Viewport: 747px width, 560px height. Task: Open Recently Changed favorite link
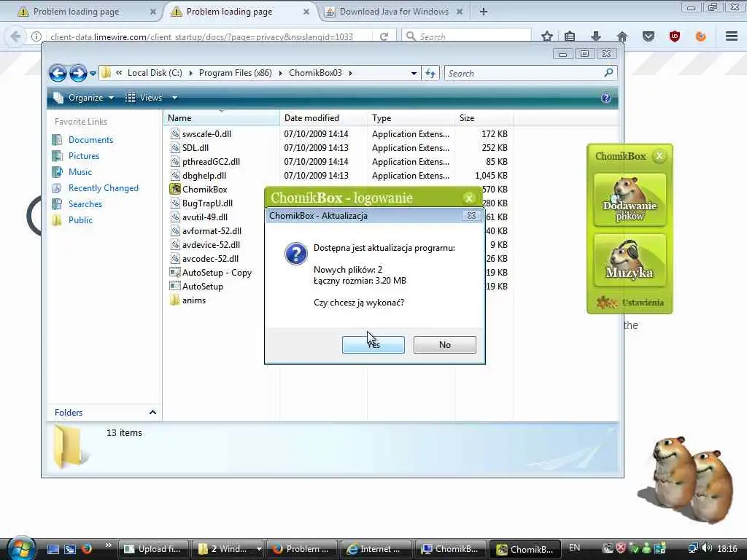[104, 188]
